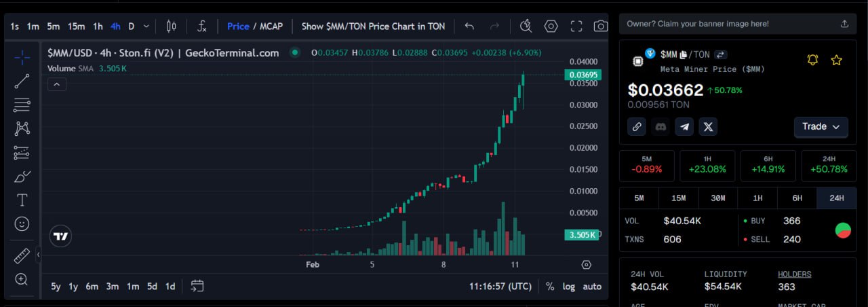Screen dimensions: 868x307
Task: Select the text annotation tool
Action: (x=22, y=200)
